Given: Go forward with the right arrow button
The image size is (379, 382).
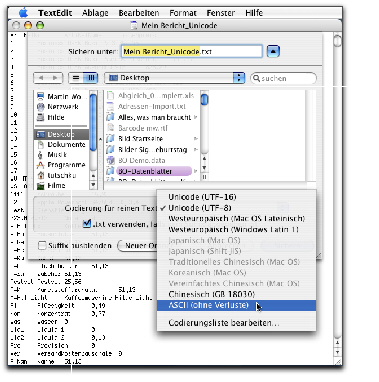Looking at the screenshot, I should point(55,78).
